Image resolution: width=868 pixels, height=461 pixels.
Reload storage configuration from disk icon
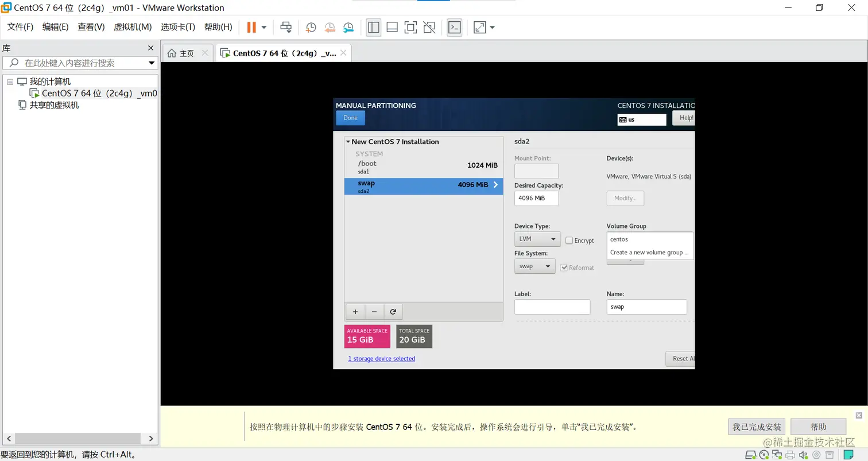(393, 312)
